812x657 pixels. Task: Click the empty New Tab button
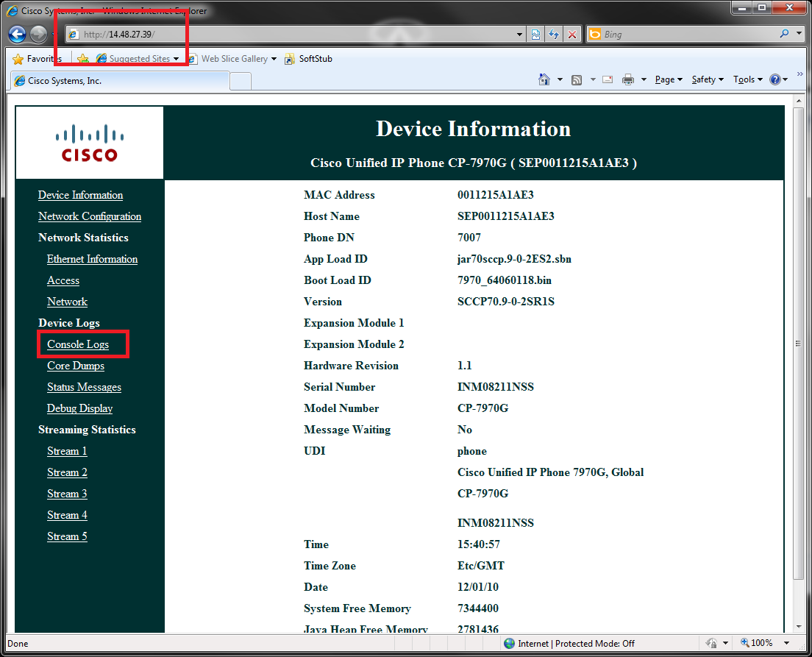(x=241, y=82)
